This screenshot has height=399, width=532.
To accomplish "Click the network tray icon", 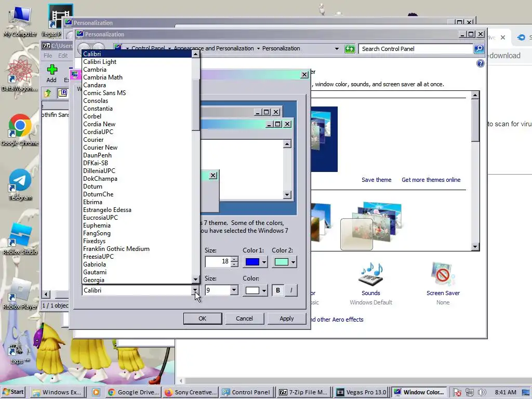I will coord(470,392).
